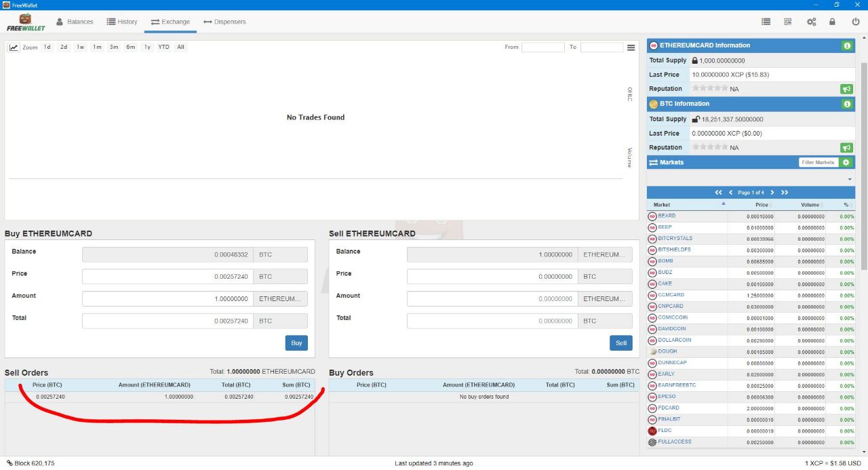
Task: Click the Sell button
Action: [621, 343]
